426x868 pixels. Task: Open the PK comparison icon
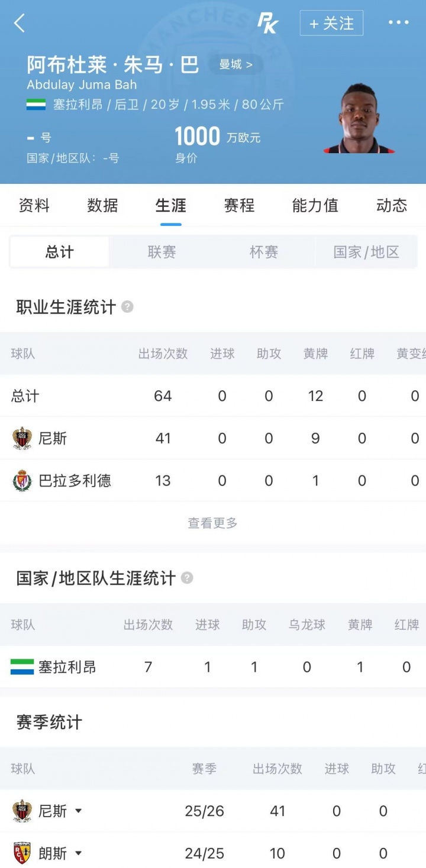click(267, 23)
